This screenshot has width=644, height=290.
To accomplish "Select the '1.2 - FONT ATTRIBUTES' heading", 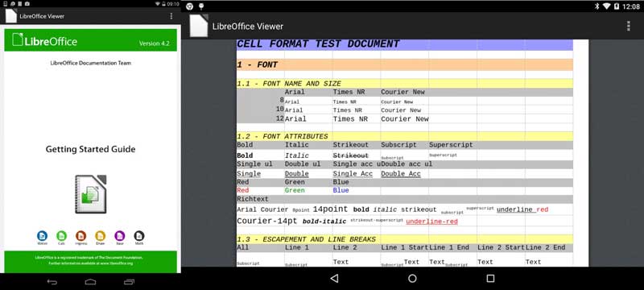I will 405,136.
